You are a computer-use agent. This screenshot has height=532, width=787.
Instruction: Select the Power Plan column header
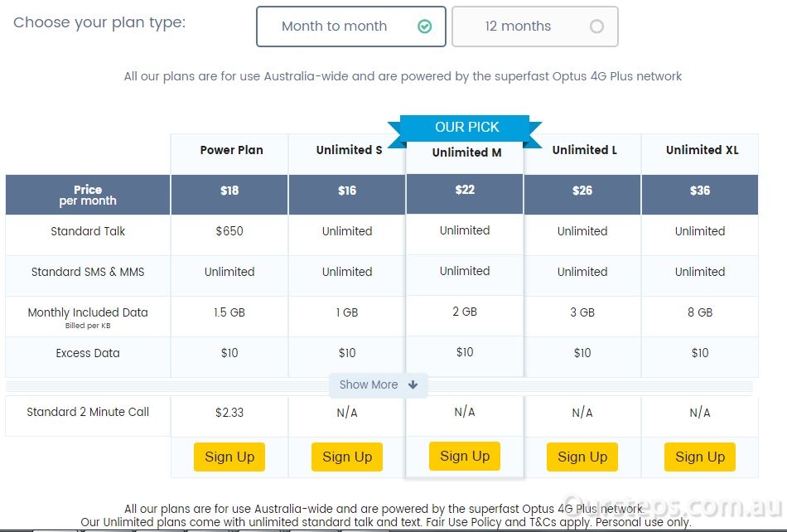click(231, 150)
